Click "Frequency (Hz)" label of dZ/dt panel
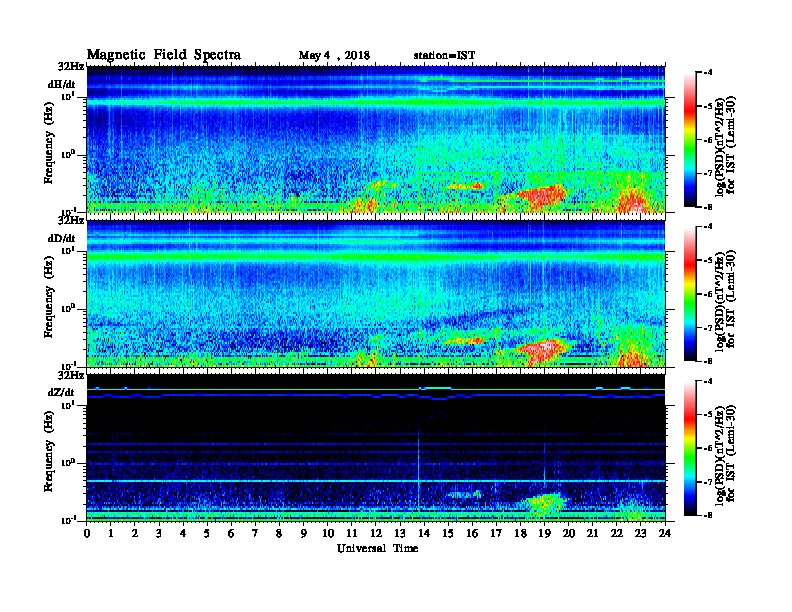This screenshot has width=792, height=612. coord(49,451)
